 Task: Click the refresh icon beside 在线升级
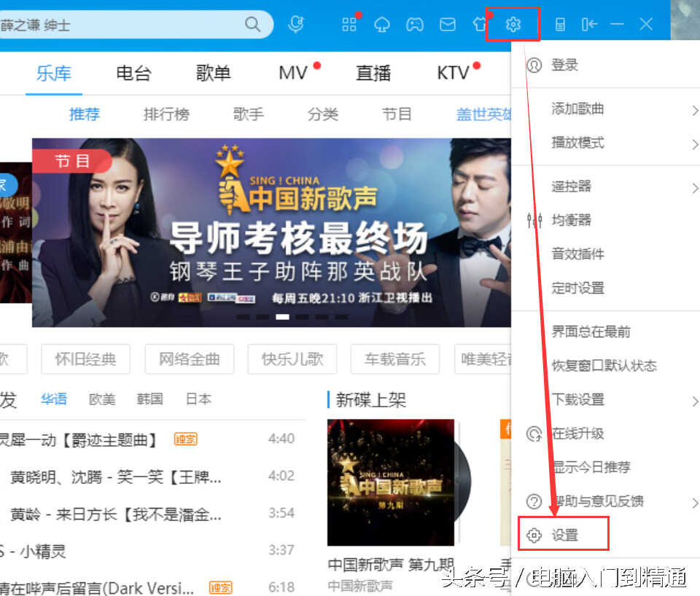534,434
